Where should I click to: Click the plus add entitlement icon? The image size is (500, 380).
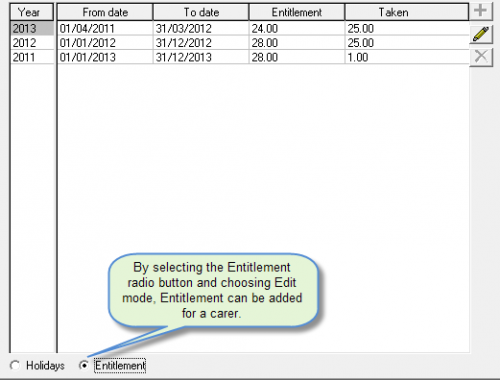click(481, 11)
